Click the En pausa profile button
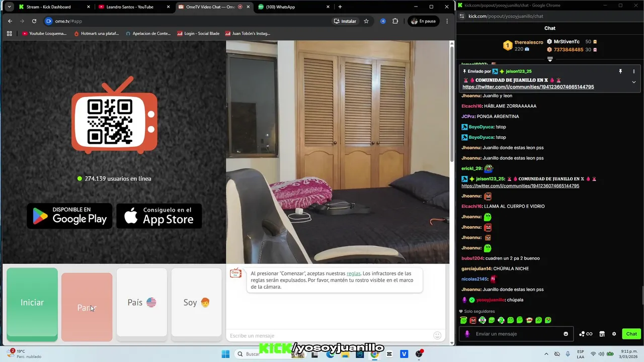Viewport: 644px width, 362px height. coord(423,21)
